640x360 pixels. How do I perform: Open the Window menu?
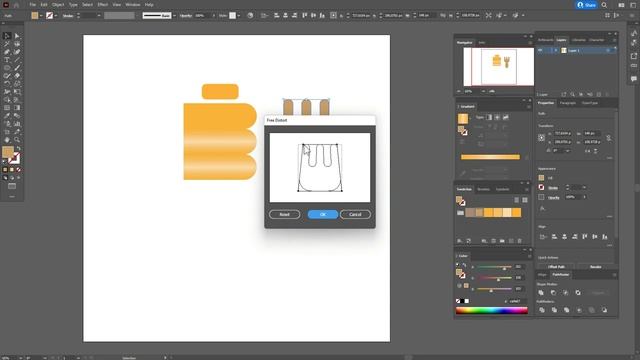click(133, 5)
